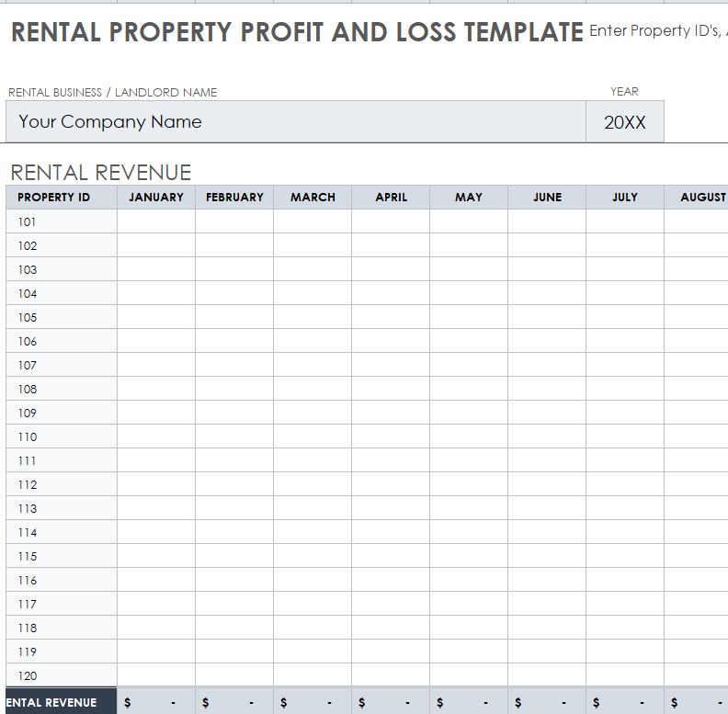Click the JULY column header
This screenshot has height=714, width=728.
625,198
